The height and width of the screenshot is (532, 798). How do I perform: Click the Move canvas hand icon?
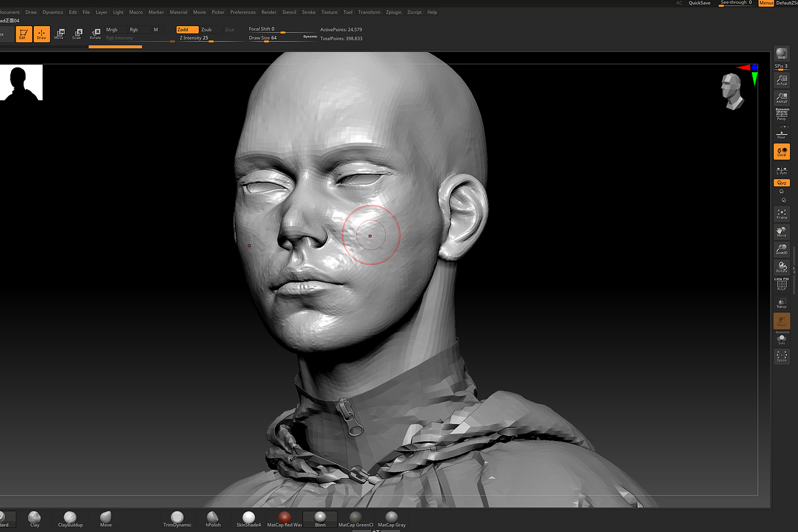pyautogui.click(x=782, y=232)
